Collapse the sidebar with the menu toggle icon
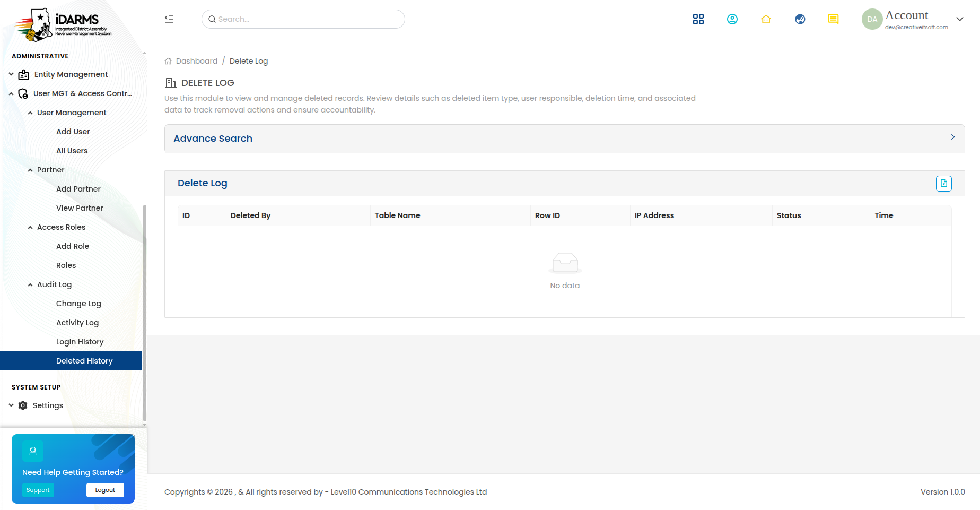 pos(169,19)
